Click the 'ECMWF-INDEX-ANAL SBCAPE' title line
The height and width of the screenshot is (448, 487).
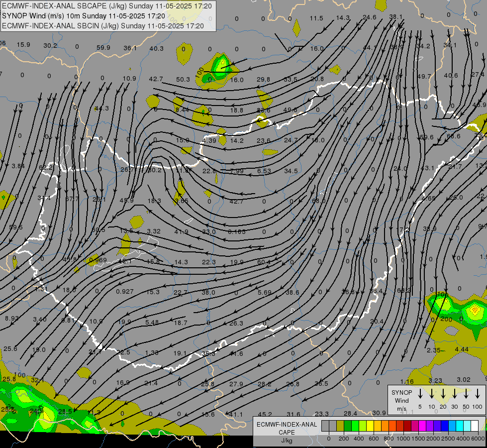point(107,6)
